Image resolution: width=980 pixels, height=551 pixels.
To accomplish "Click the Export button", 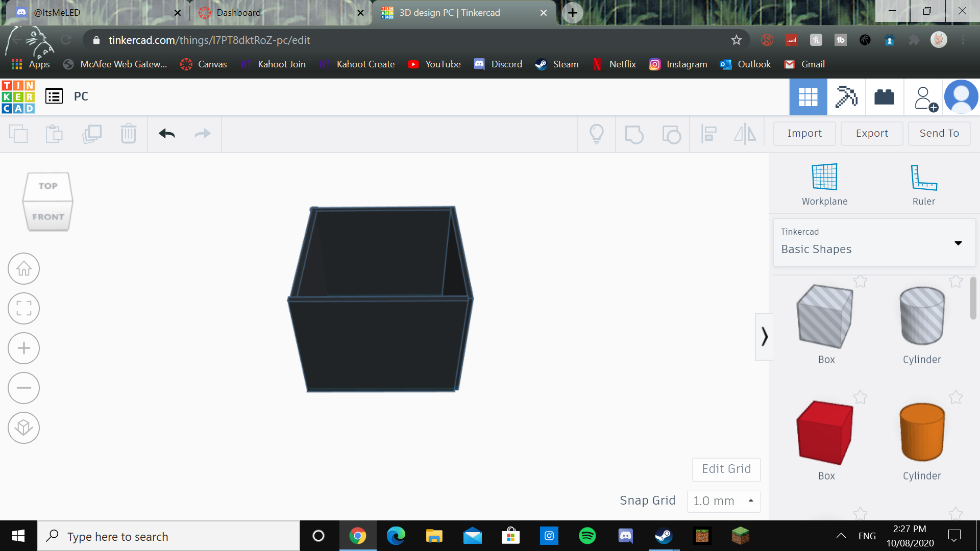I will pyautogui.click(x=871, y=133).
